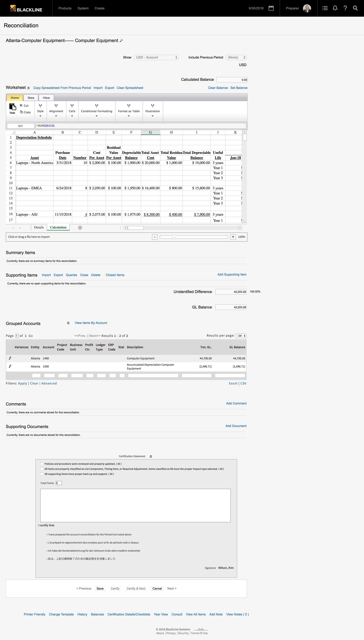Open the Show USD - Account dropdown
The width and height of the screenshot is (364, 640).
click(x=156, y=57)
